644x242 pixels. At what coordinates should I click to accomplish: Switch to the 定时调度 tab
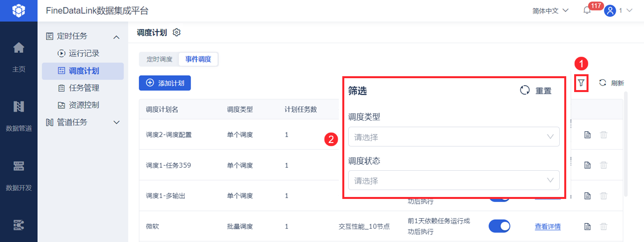click(x=159, y=59)
